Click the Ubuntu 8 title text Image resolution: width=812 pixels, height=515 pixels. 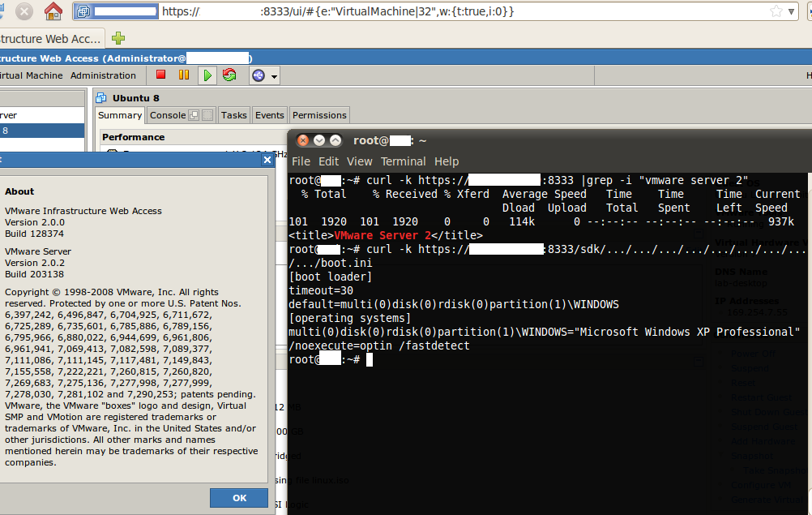pos(135,98)
